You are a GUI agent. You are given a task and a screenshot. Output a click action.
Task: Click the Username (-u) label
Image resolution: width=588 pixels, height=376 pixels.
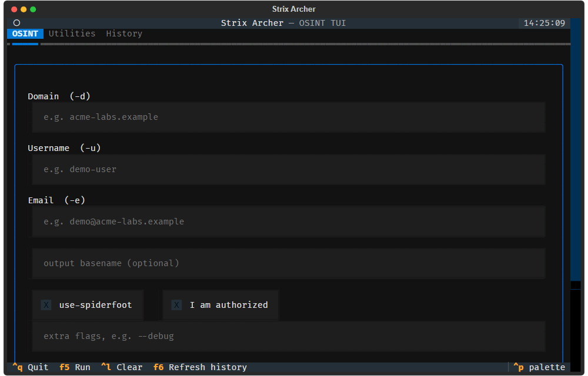coord(64,148)
